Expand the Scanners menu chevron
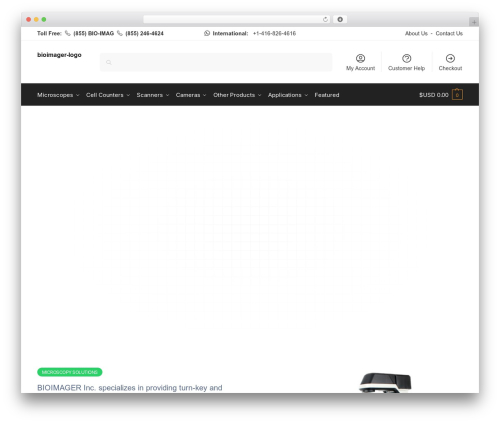This screenshot has width=500, height=423. (167, 95)
